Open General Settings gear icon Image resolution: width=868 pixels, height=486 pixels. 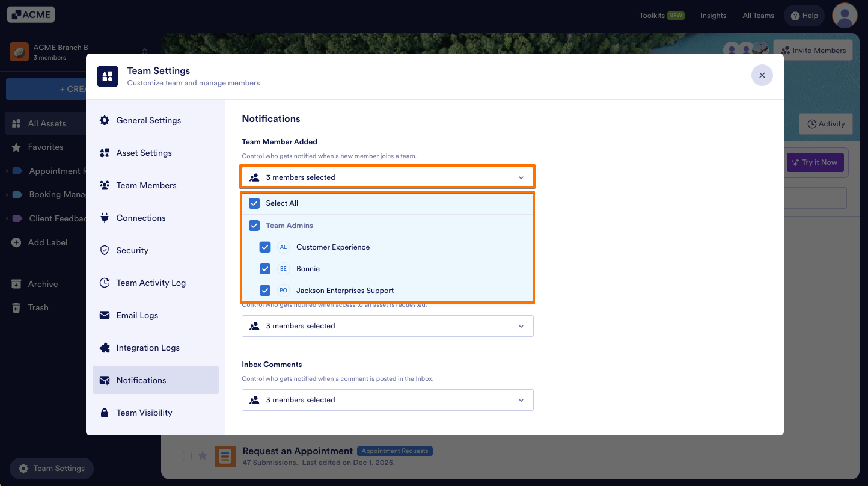coord(105,120)
